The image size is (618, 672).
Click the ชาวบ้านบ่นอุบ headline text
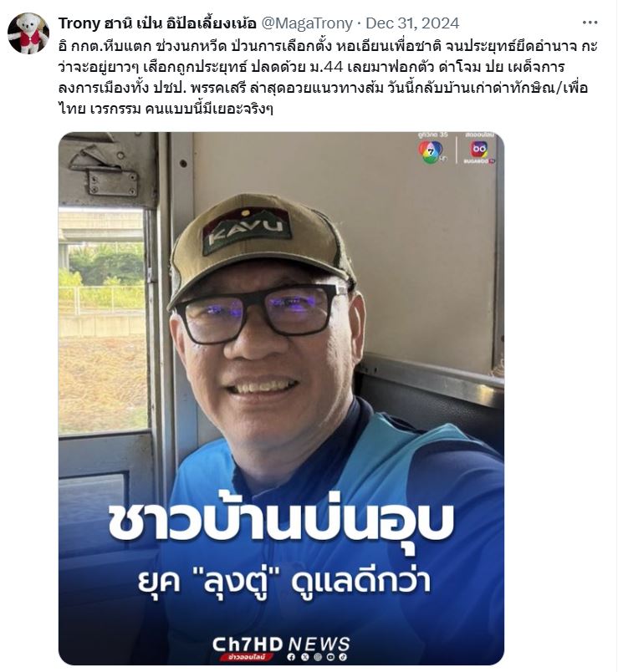tap(281, 522)
